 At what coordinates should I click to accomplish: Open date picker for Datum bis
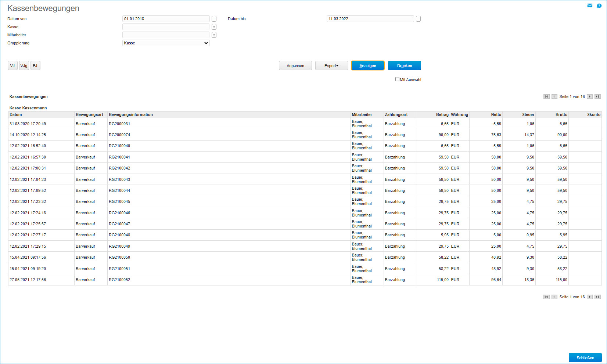pyautogui.click(x=418, y=19)
